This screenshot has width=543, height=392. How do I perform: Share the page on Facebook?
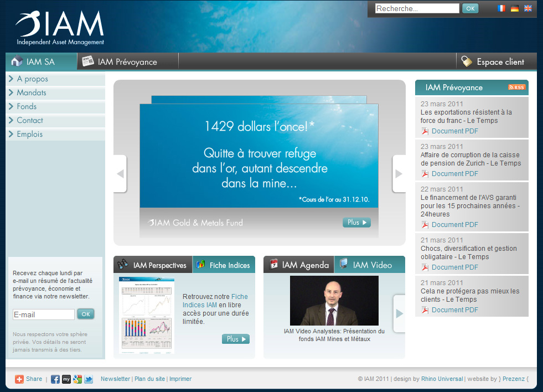click(x=55, y=379)
